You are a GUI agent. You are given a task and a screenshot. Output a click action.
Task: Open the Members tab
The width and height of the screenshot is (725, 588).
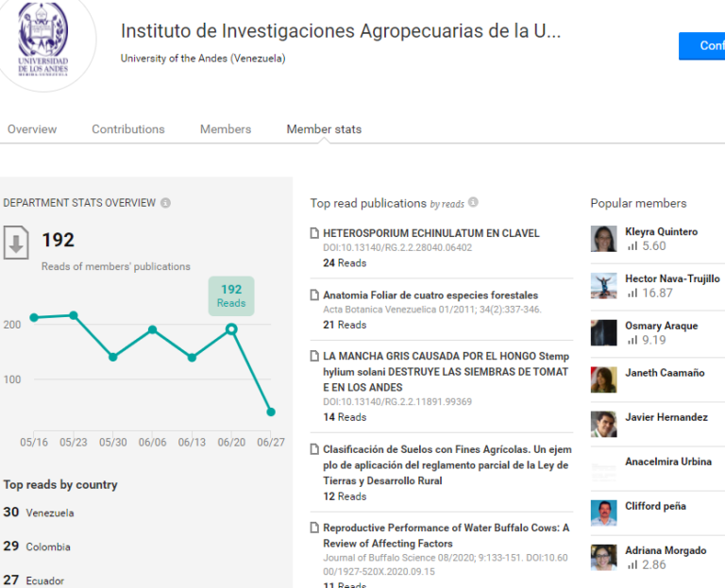coord(226,129)
